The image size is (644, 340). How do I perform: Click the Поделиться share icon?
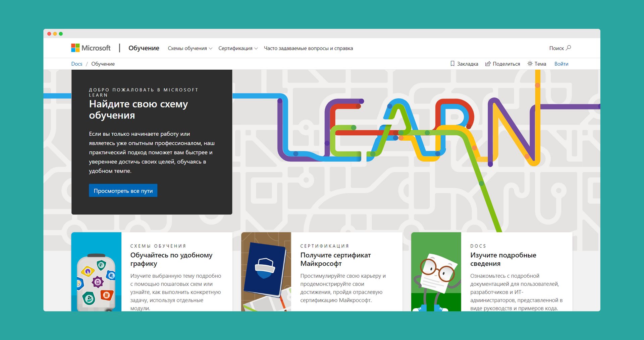[488, 64]
